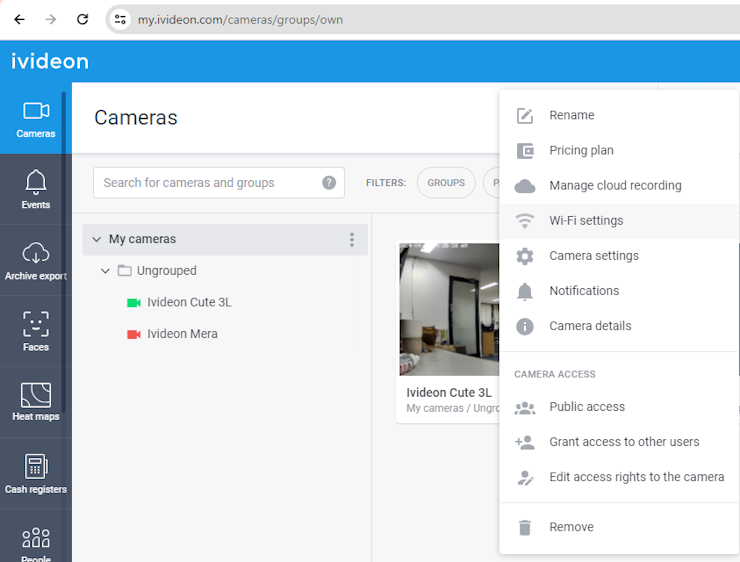Click the Ivideon Cute 3L card title

[x=449, y=393]
